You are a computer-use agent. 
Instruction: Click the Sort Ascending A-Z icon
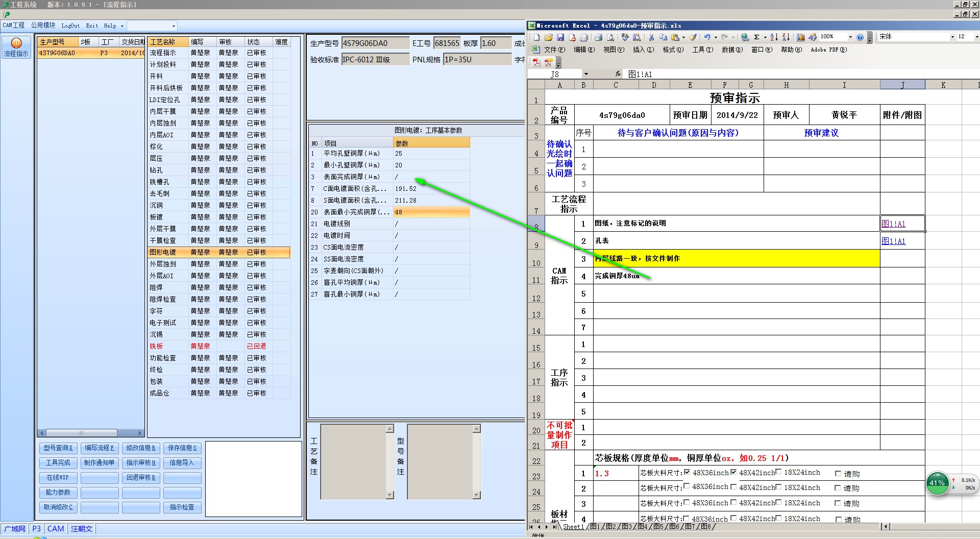[774, 37]
